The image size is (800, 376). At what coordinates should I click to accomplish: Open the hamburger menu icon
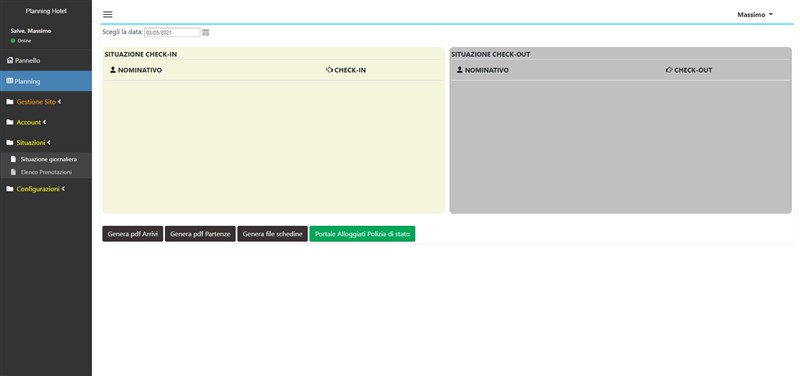[108, 15]
